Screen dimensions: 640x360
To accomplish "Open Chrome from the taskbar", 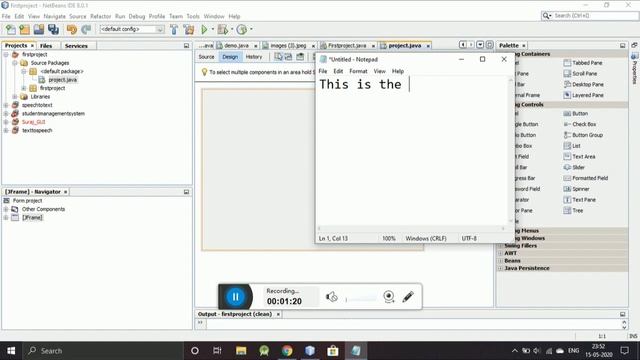I will [287, 351].
